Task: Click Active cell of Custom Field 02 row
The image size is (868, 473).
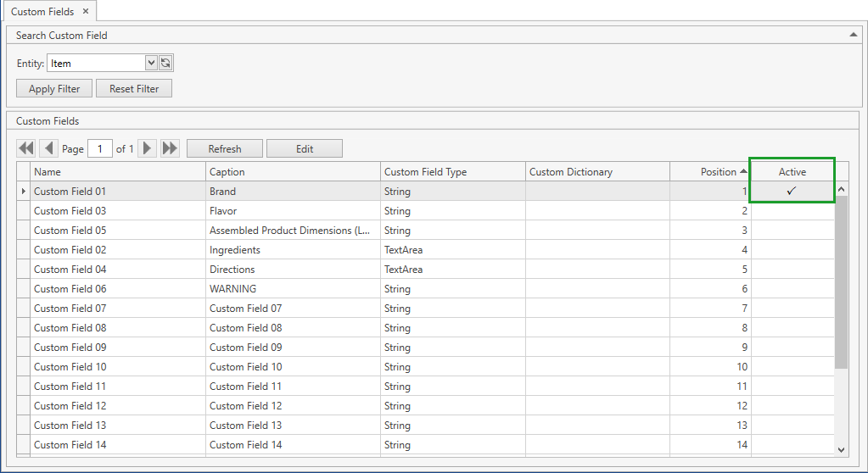Action: pos(792,249)
